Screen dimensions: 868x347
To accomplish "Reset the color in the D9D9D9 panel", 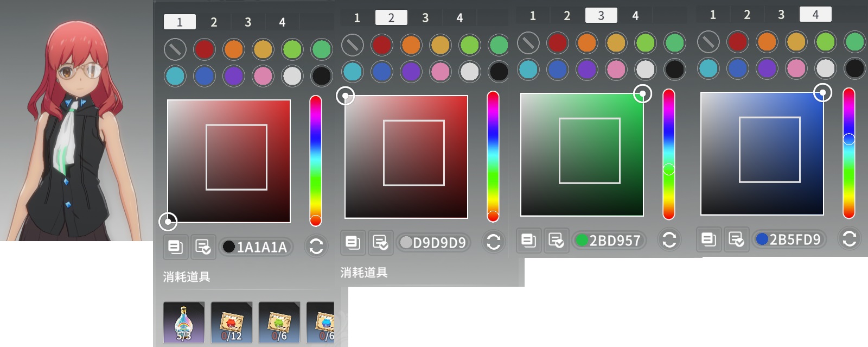I will 494,242.
